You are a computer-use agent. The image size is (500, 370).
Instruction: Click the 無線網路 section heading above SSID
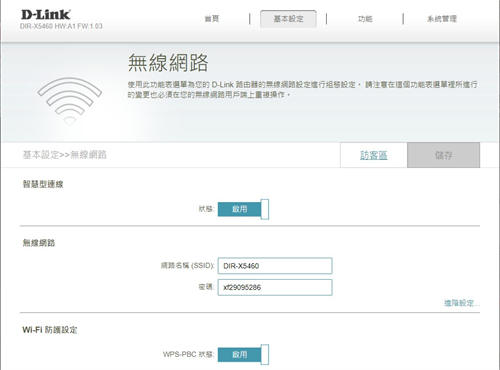[x=39, y=243]
